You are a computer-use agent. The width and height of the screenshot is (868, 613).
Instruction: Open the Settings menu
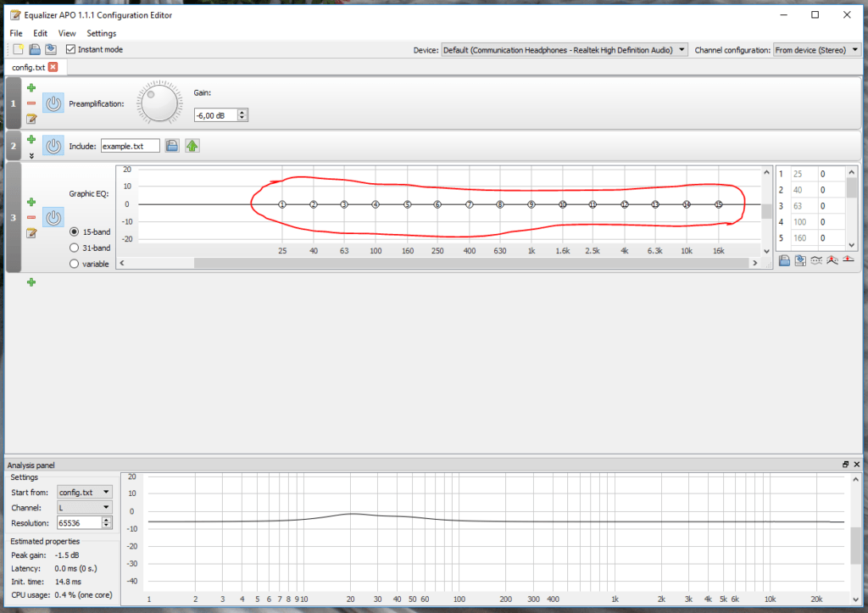(x=101, y=33)
